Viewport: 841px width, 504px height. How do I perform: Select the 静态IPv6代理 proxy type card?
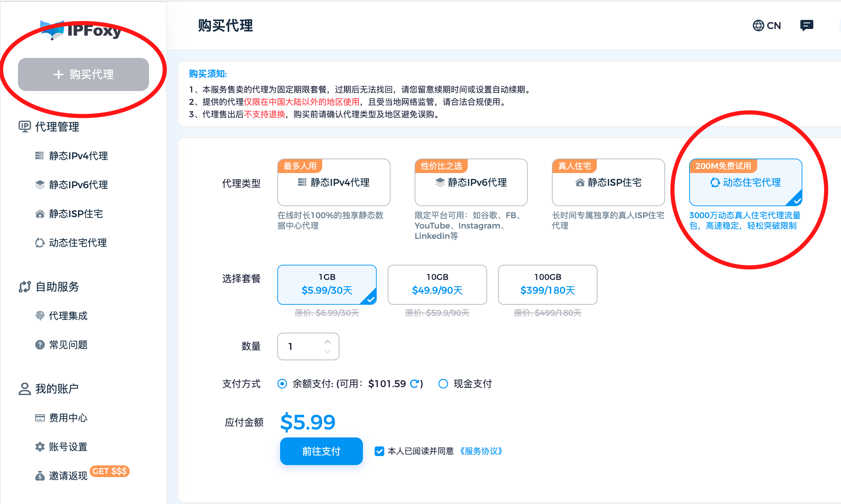point(471,182)
